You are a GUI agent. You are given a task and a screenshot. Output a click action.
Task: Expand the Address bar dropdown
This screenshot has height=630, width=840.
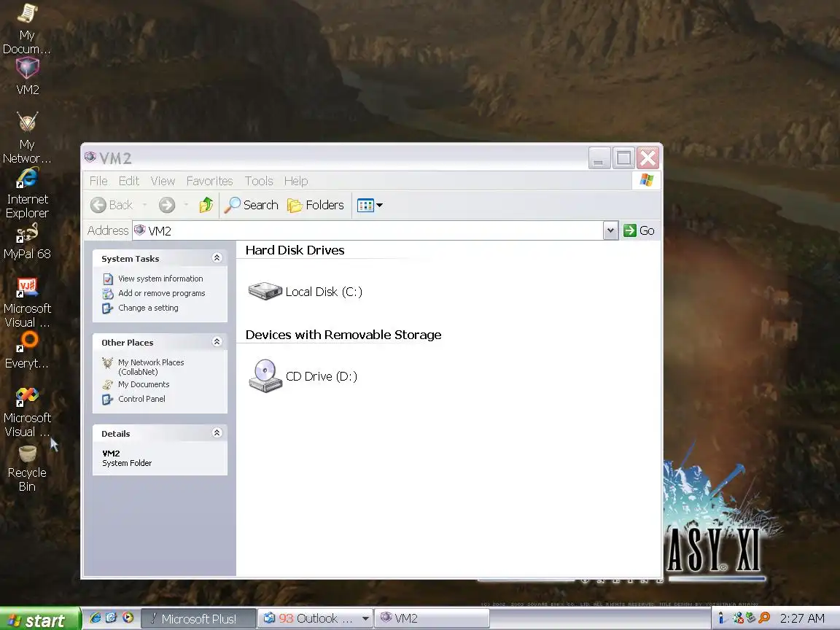click(610, 231)
